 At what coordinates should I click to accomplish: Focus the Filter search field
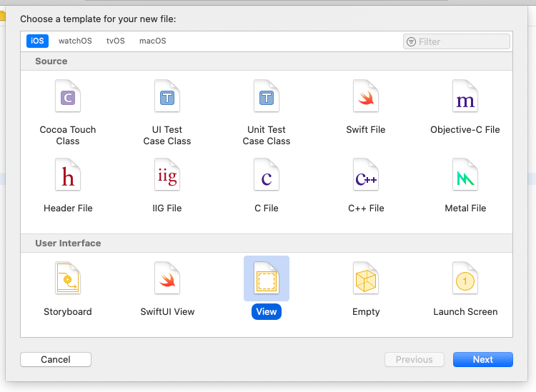[461, 41]
